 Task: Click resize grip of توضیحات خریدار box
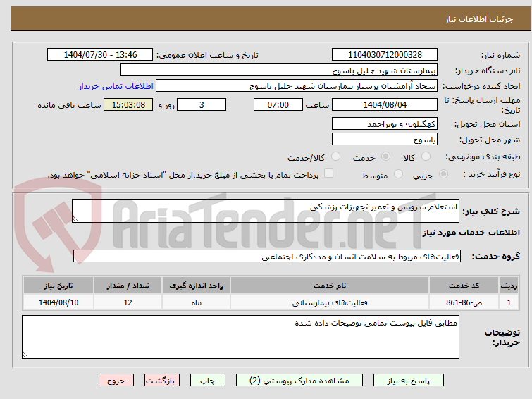pyautogui.click(x=26, y=355)
